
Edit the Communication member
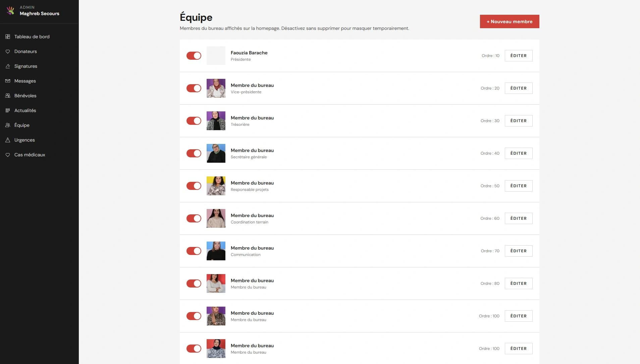518,251
